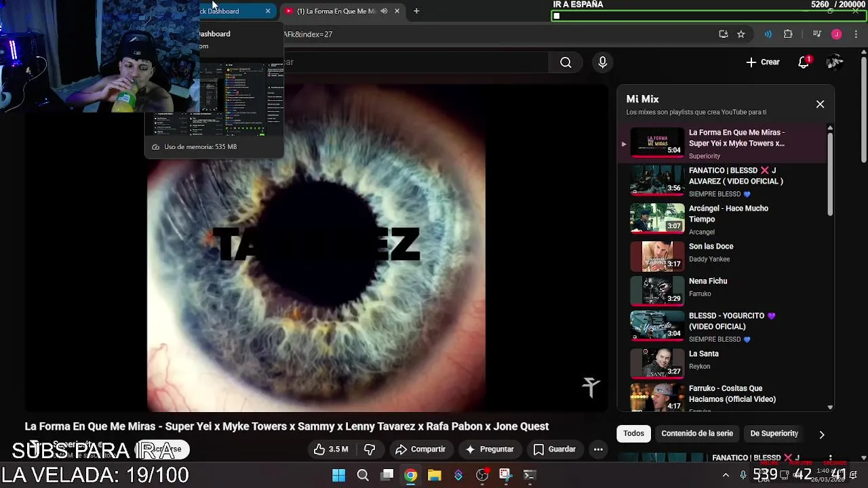Open File Explorer from the taskbar
The height and width of the screenshot is (488, 868).
point(435,475)
